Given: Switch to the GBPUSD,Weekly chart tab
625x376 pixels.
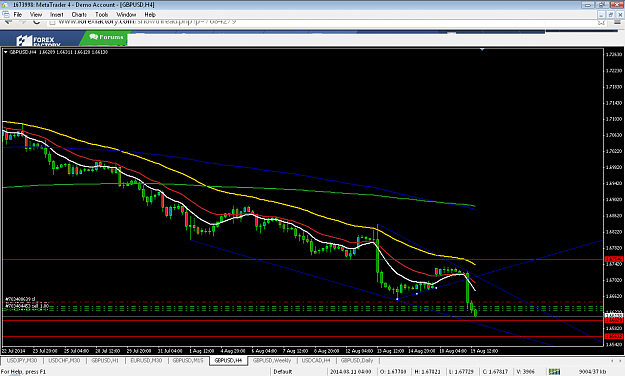Looking at the screenshot, I should (272, 360).
